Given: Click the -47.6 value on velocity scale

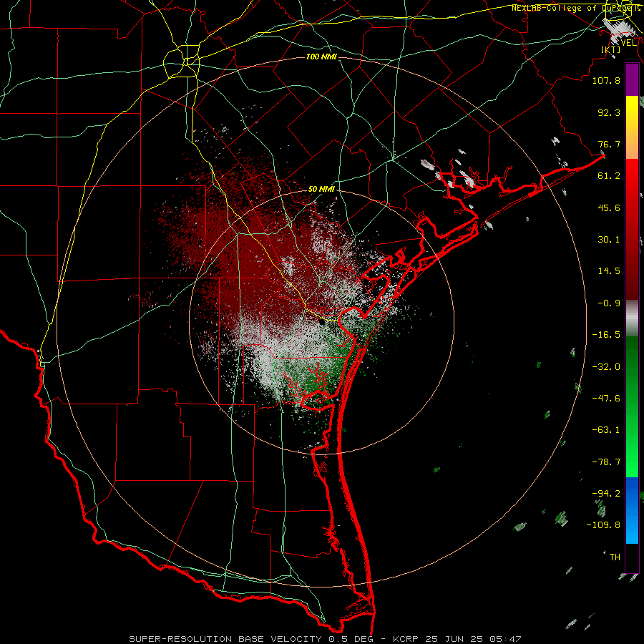Looking at the screenshot, I should coord(606,399).
